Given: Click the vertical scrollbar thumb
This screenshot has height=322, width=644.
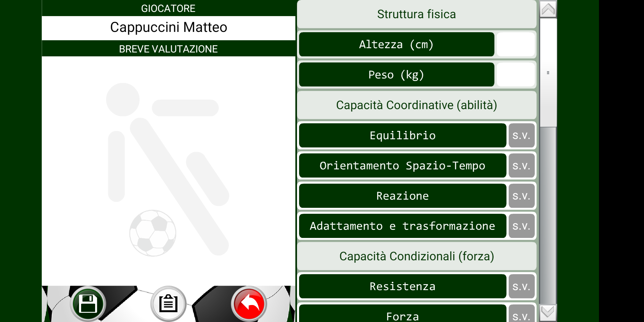Looking at the screenshot, I should (x=548, y=72).
